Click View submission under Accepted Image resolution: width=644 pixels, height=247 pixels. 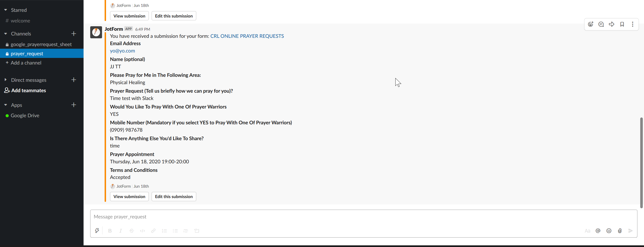(x=129, y=196)
